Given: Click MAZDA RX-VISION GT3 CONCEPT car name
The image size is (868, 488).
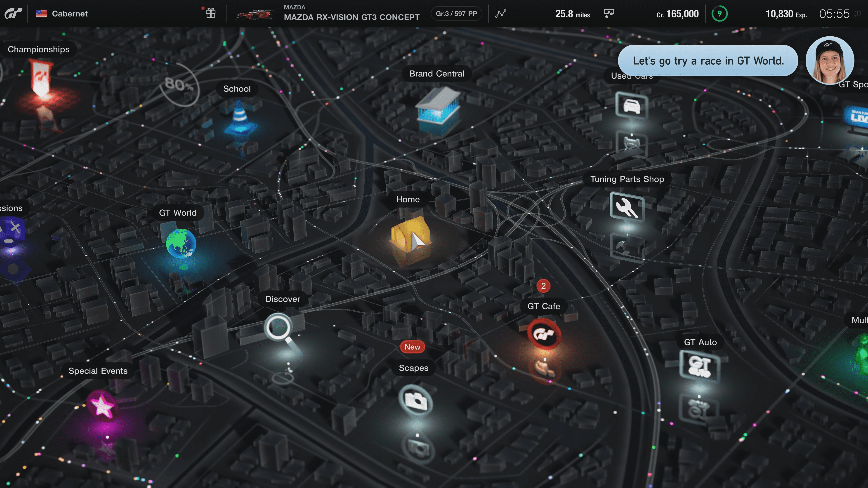Looking at the screenshot, I should tap(351, 17).
